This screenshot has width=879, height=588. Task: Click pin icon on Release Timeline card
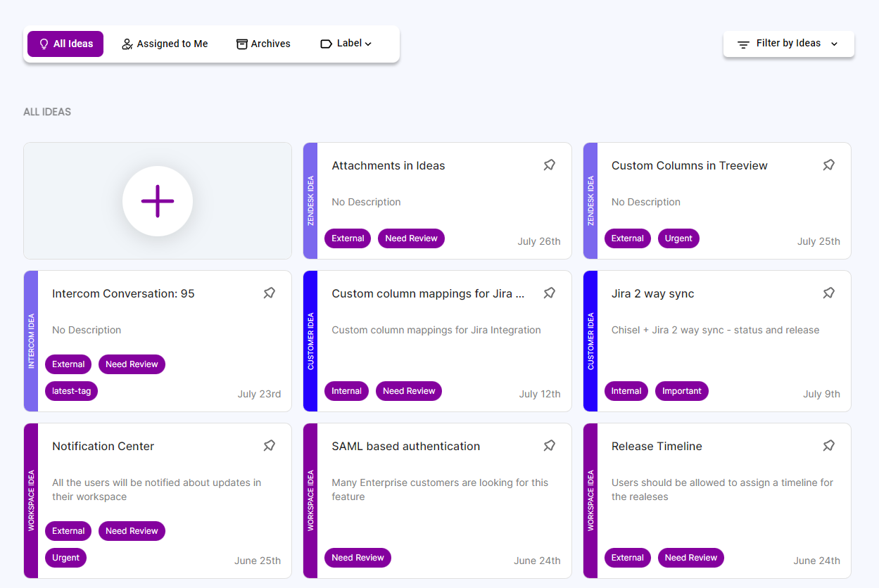coord(829,446)
